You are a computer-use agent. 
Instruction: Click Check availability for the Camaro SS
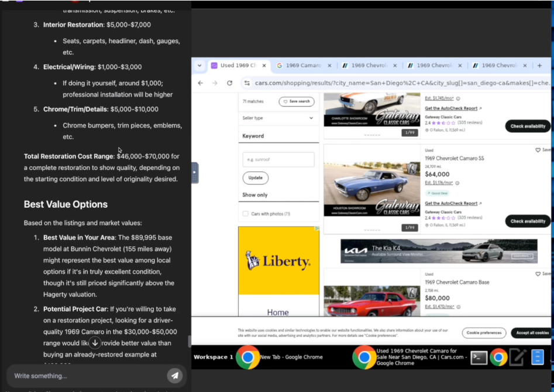click(x=528, y=221)
